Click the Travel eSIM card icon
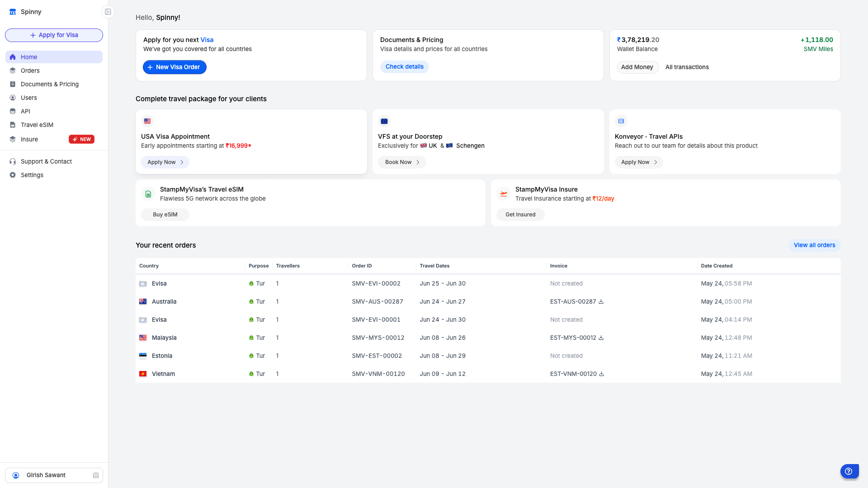 tap(148, 194)
